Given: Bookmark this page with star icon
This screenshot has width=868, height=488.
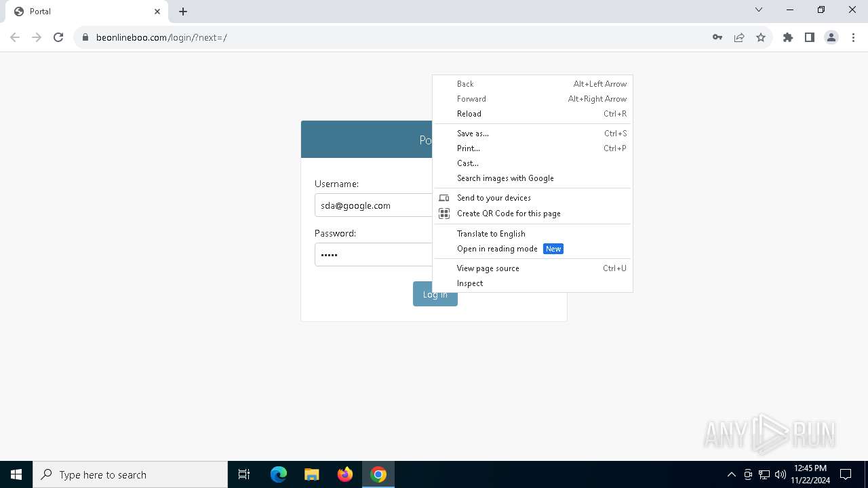Looking at the screenshot, I should [x=761, y=37].
